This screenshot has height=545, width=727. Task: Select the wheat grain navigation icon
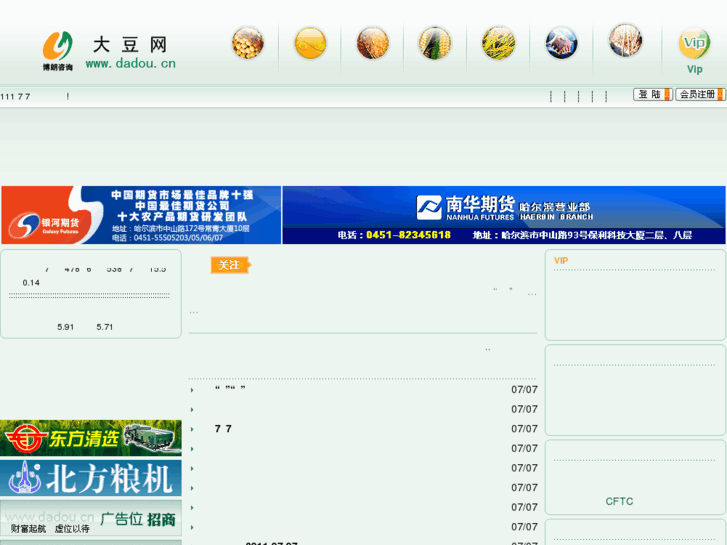(x=373, y=43)
